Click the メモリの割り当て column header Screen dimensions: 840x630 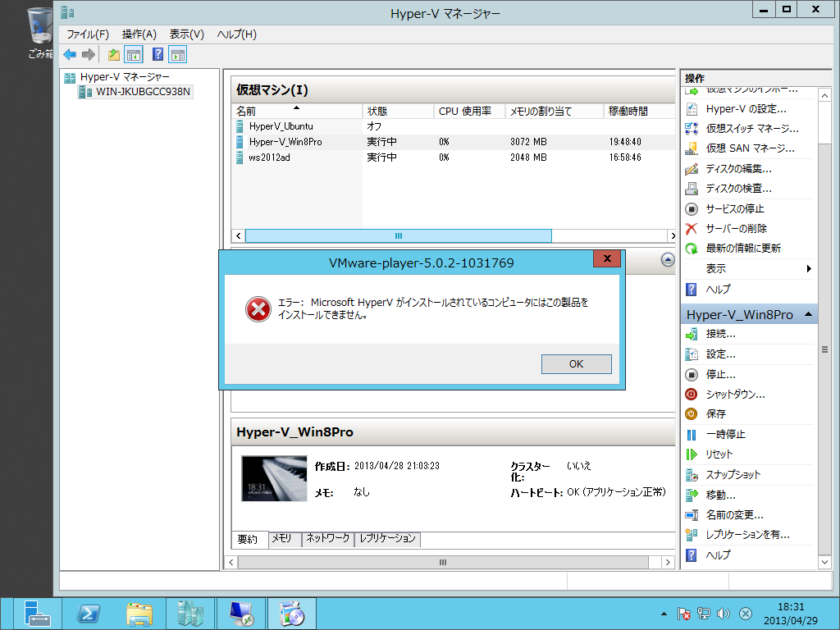(x=555, y=112)
